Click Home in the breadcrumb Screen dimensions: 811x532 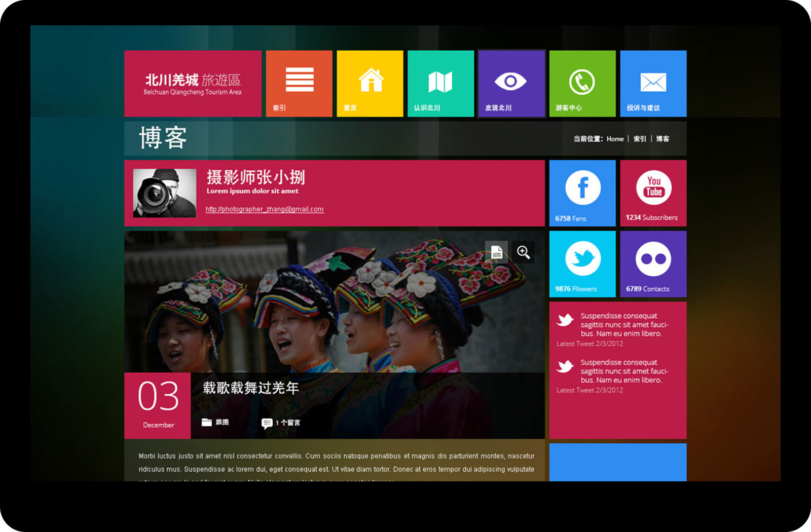(615, 139)
